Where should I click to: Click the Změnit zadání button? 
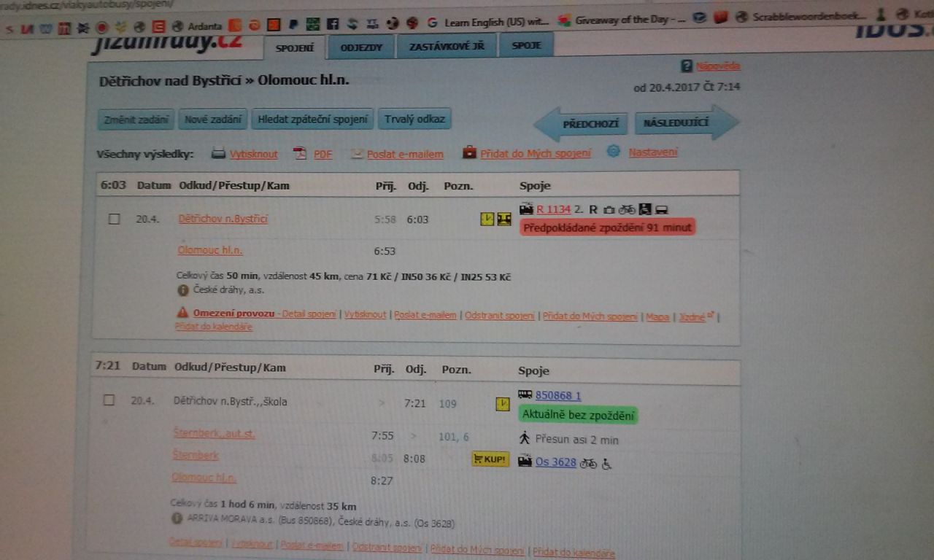tap(136, 120)
